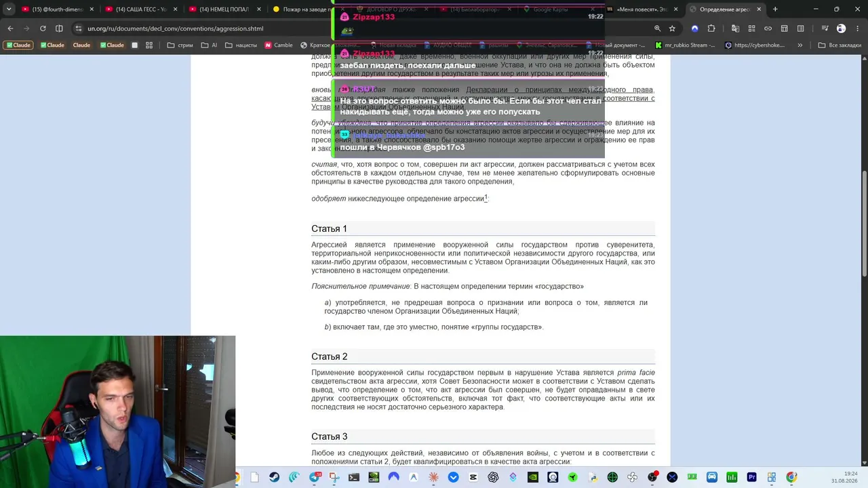Open the Все закладки folder

(840, 45)
